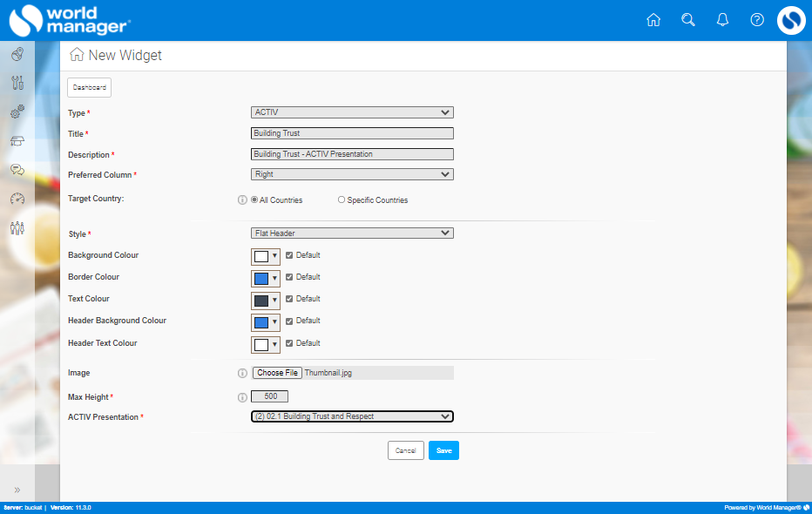This screenshot has width=812, height=514.
Task: Select the Specific Countries radio button
Action: [x=341, y=200]
